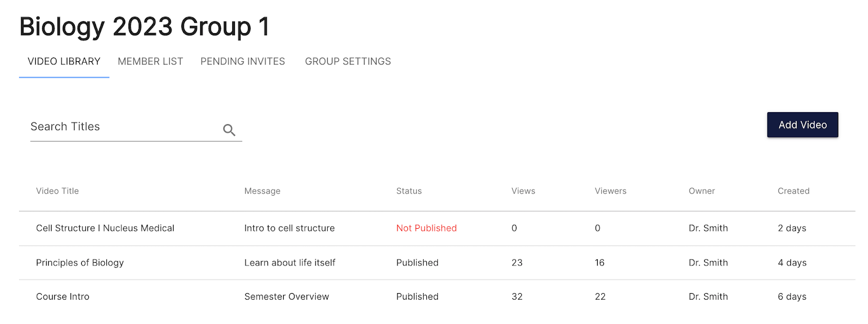
Task: Sort by Owner column header
Action: 701,191
